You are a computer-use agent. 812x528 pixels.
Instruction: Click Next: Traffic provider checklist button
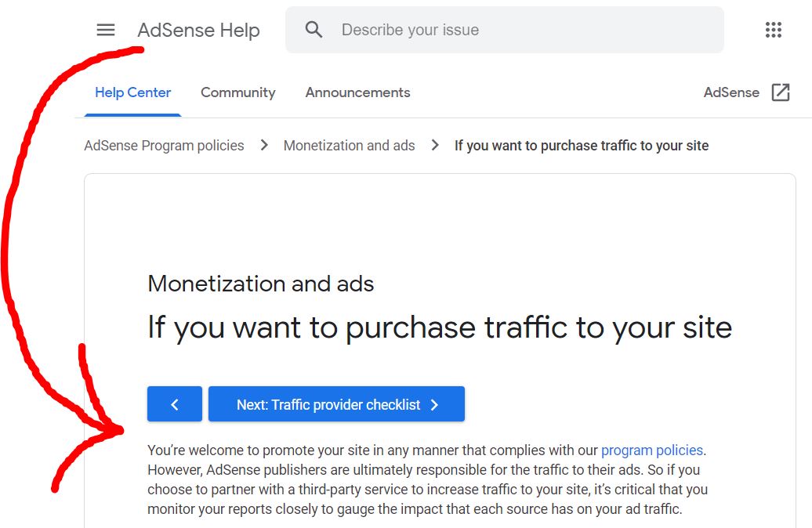336,403
